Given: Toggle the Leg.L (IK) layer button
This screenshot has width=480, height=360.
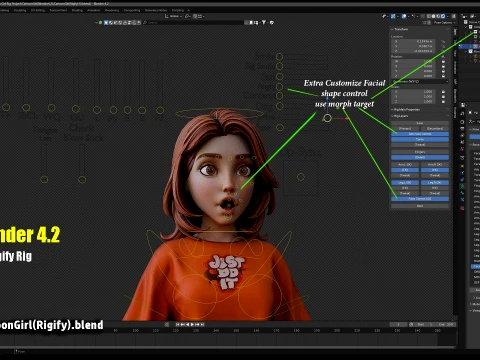Looking at the screenshot, I should [405, 183].
